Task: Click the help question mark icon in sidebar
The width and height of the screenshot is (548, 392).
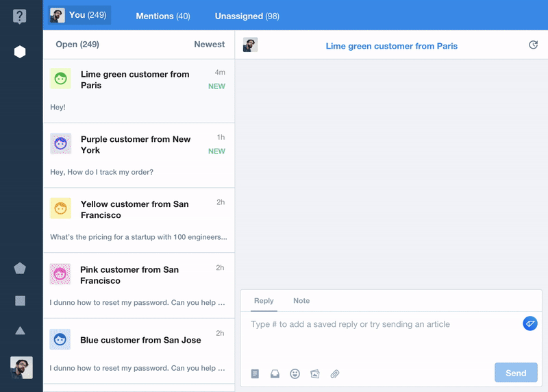Action: pos(20,16)
